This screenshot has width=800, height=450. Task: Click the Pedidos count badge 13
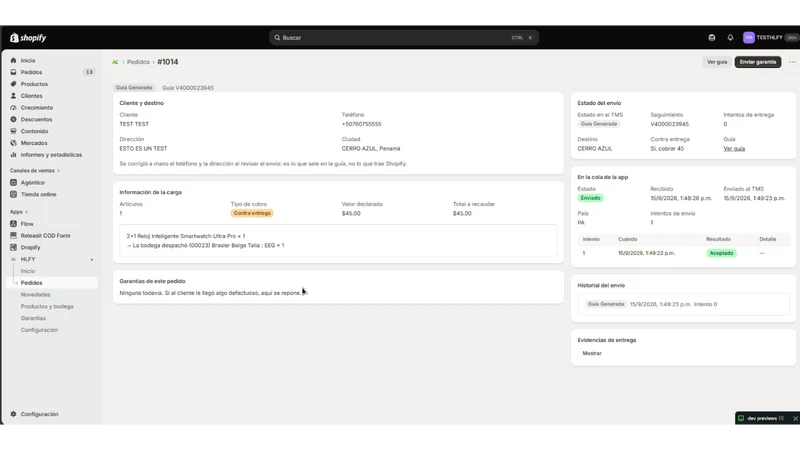pyautogui.click(x=89, y=72)
